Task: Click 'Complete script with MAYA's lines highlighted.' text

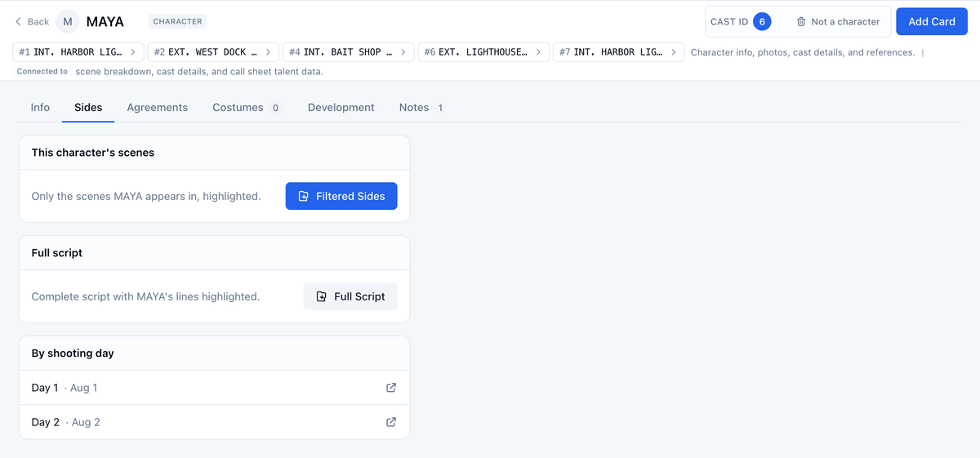Action: click(145, 296)
